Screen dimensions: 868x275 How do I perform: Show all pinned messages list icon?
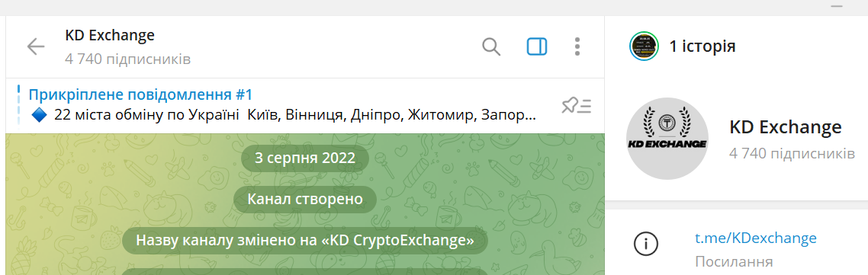pos(577,106)
